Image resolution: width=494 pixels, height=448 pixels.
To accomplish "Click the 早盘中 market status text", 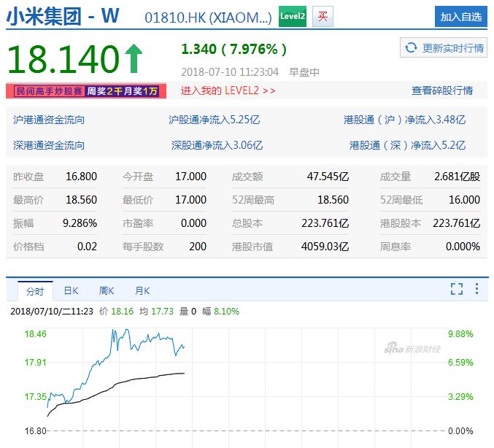I will tap(304, 72).
